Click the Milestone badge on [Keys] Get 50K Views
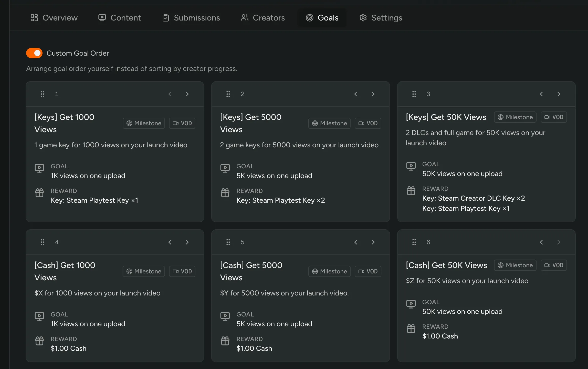 pos(515,117)
